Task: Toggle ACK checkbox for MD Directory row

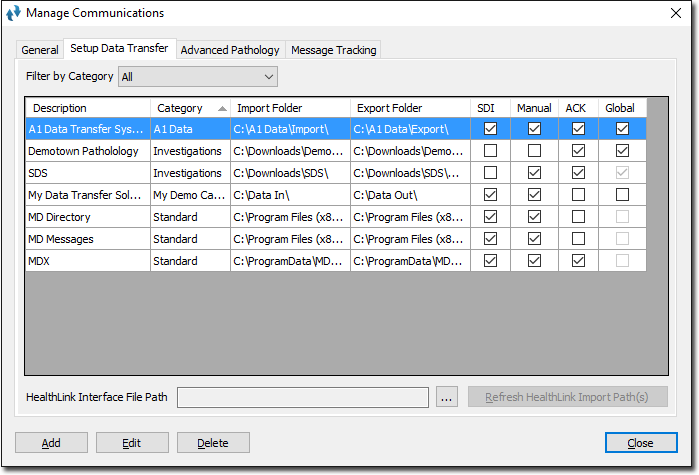Action: [x=579, y=217]
